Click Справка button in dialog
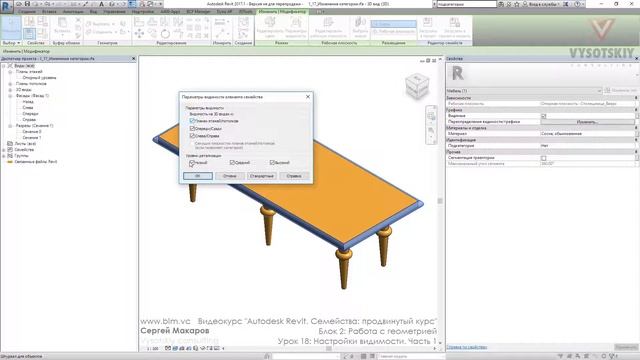Screen dimensions: 640x360 [x=294, y=176]
